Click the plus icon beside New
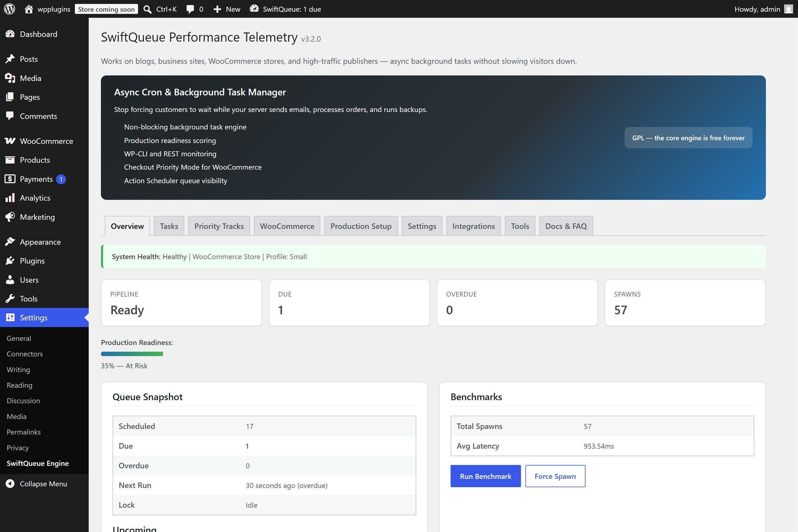 217,9
